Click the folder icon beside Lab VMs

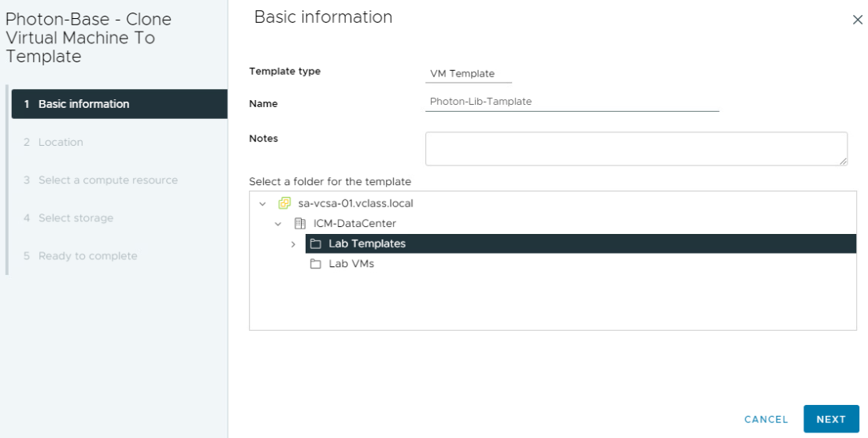[316, 264]
